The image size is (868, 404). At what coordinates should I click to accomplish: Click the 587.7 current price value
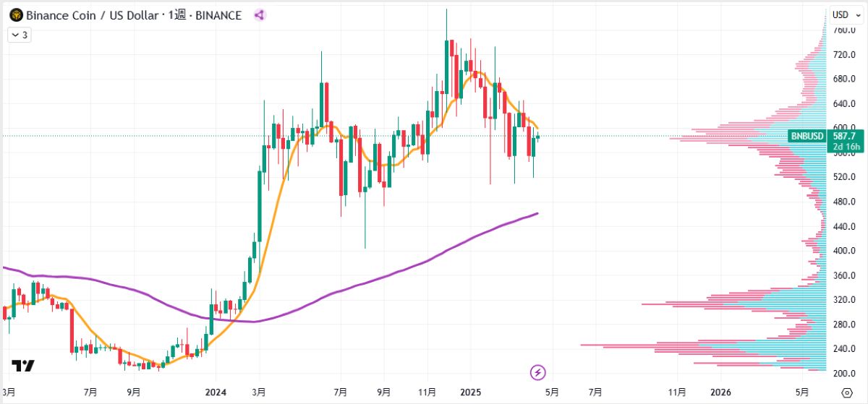pyautogui.click(x=846, y=136)
